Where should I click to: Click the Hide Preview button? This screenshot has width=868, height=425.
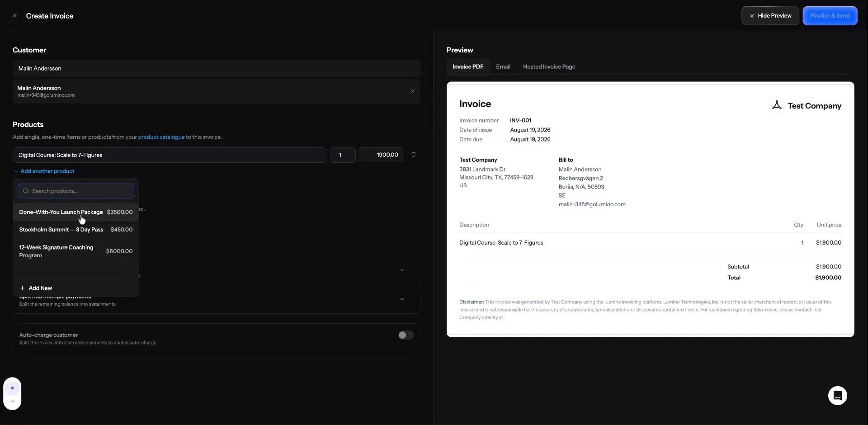pos(770,16)
